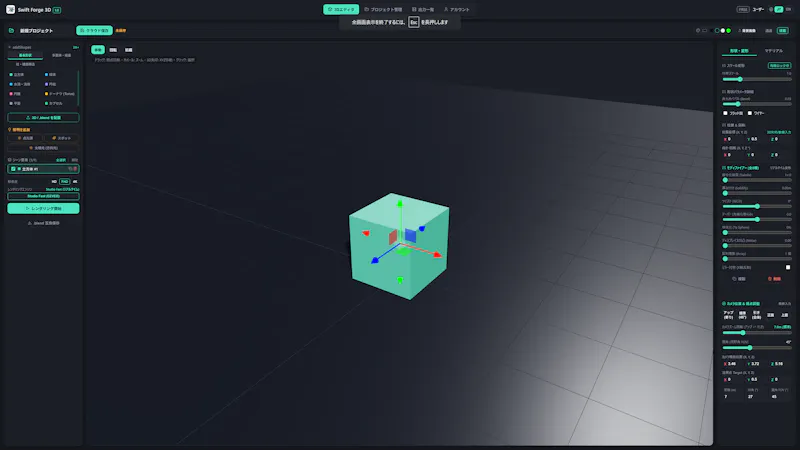Select the blue plane handle on the gizmo

click(410, 236)
